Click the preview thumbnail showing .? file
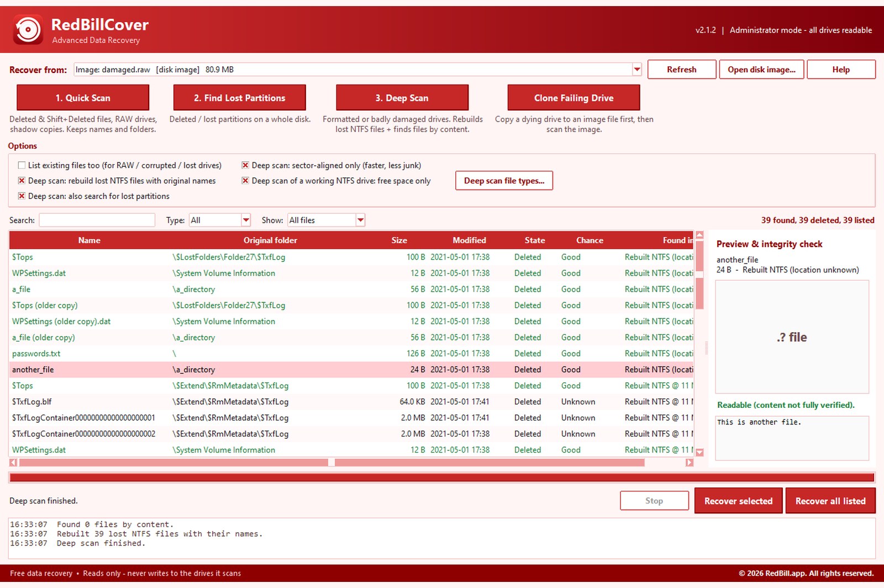The width and height of the screenshot is (884, 588). tap(792, 337)
